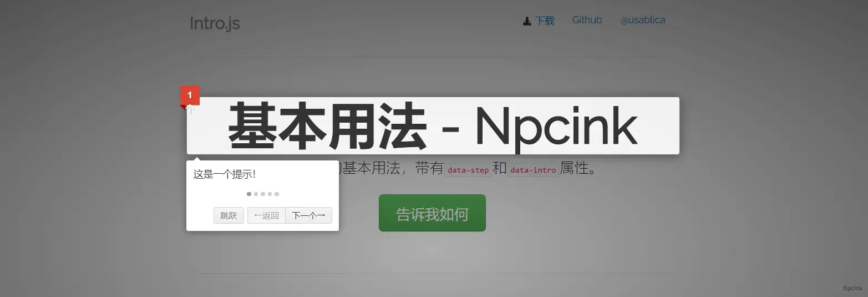The height and width of the screenshot is (297, 868).
Task: Click the download icon beside 下载
Action: [527, 21]
